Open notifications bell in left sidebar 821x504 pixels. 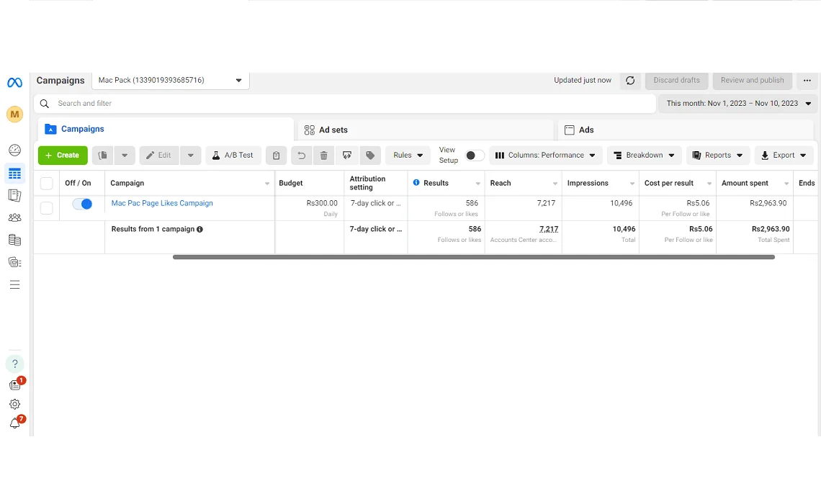pyautogui.click(x=14, y=423)
